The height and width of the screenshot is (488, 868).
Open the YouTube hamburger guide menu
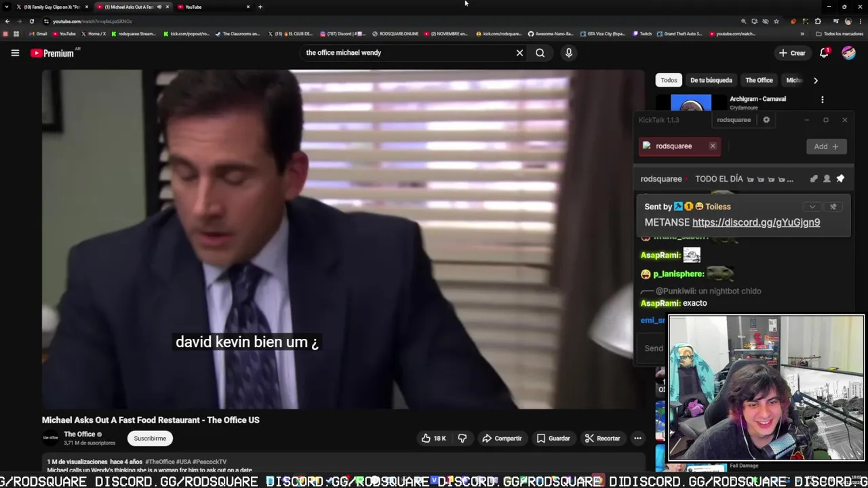(15, 53)
